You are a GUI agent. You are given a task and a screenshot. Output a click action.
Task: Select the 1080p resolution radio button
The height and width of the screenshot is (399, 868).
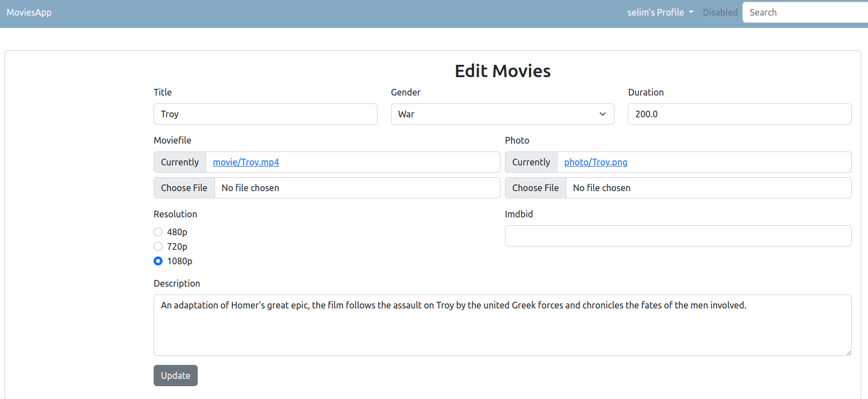158,261
